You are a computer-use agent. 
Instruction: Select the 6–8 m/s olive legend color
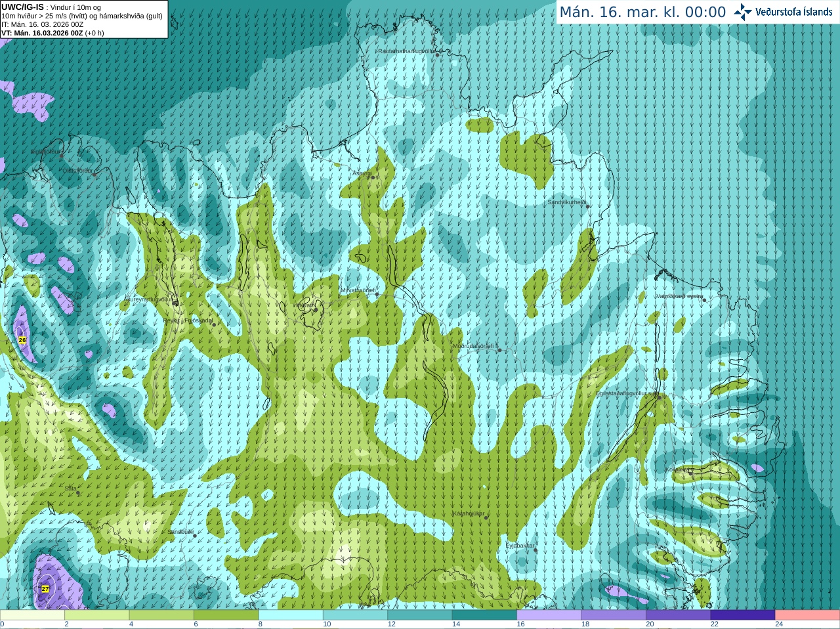[226, 615]
